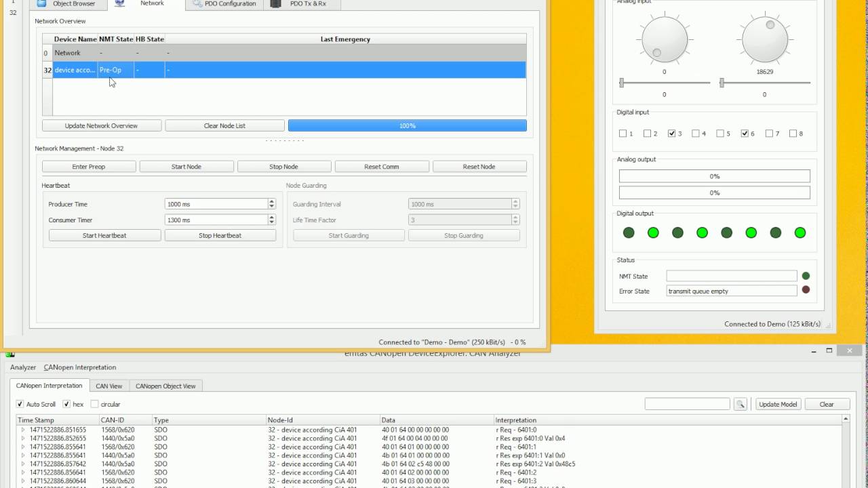This screenshot has height=488, width=868.
Task: Click the Analog input dial showing 18629
Action: (765, 39)
